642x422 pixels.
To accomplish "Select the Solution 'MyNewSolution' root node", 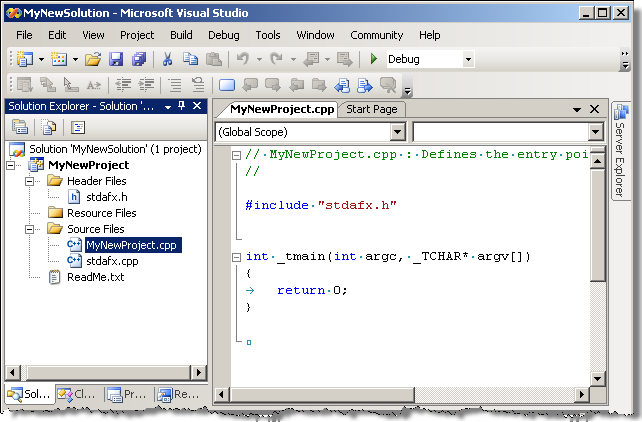I will pyautogui.click(x=115, y=149).
